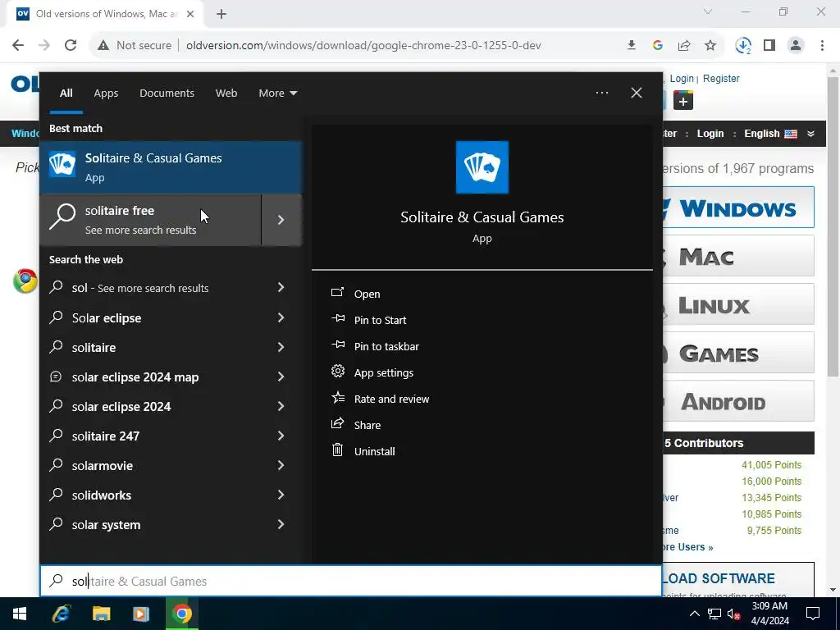Reload the oldversion.com page
This screenshot has width=840, height=630.
71,45
